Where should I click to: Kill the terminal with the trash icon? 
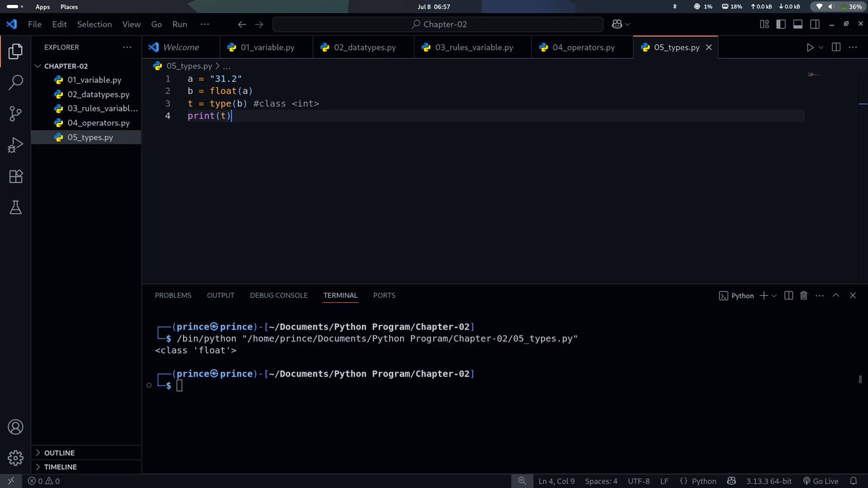(804, 295)
